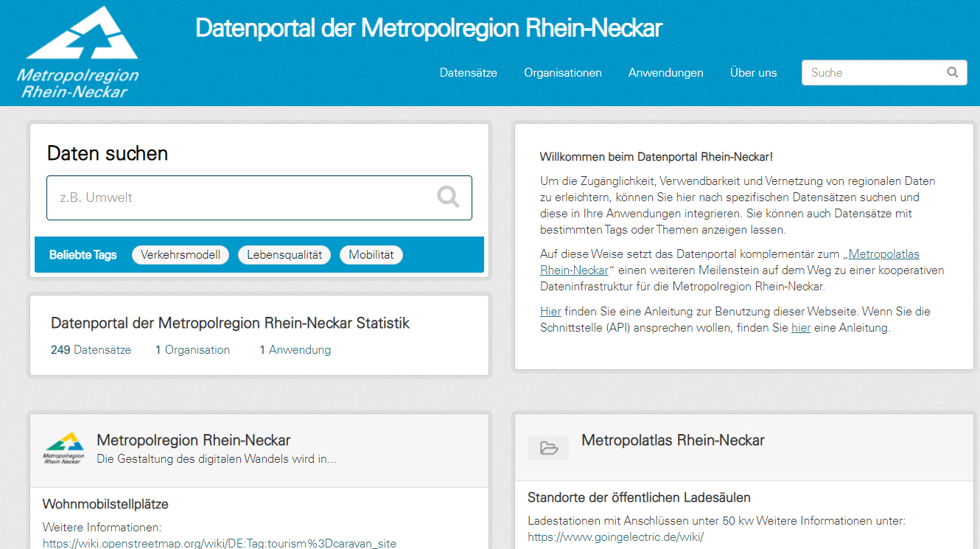Open the Organisationen menu item
The image size is (980, 549).
(562, 73)
